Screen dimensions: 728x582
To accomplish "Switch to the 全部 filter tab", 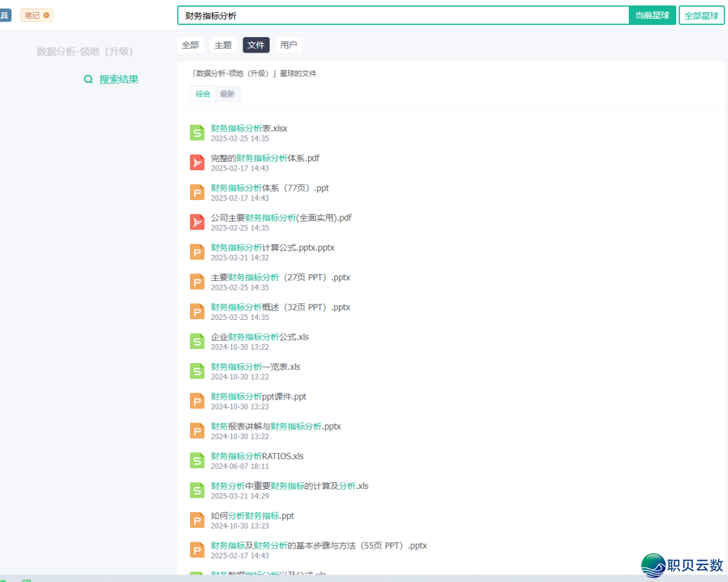I will [x=190, y=45].
